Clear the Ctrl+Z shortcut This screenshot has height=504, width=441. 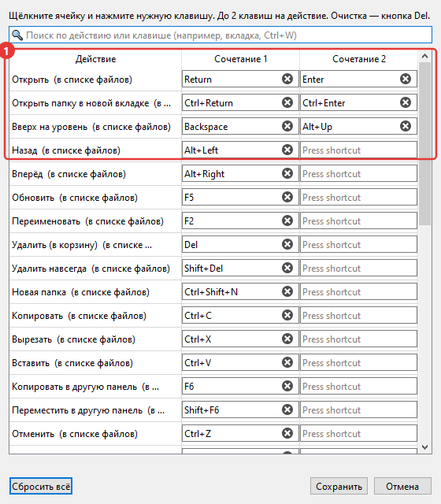click(287, 433)
